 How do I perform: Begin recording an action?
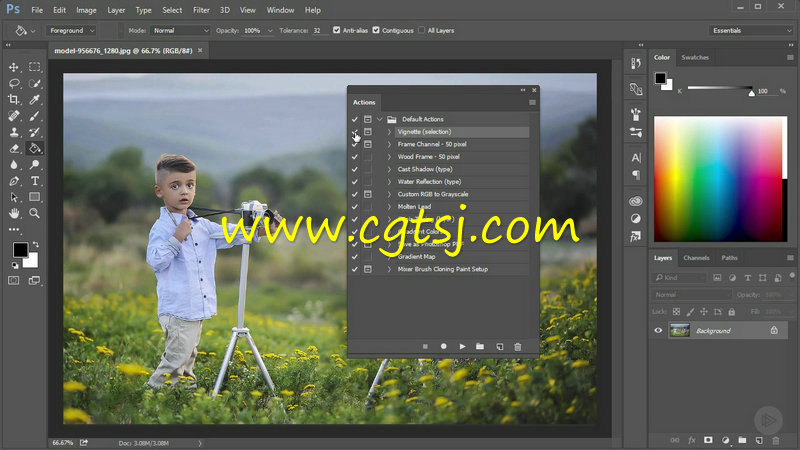(x=443, y=346)
